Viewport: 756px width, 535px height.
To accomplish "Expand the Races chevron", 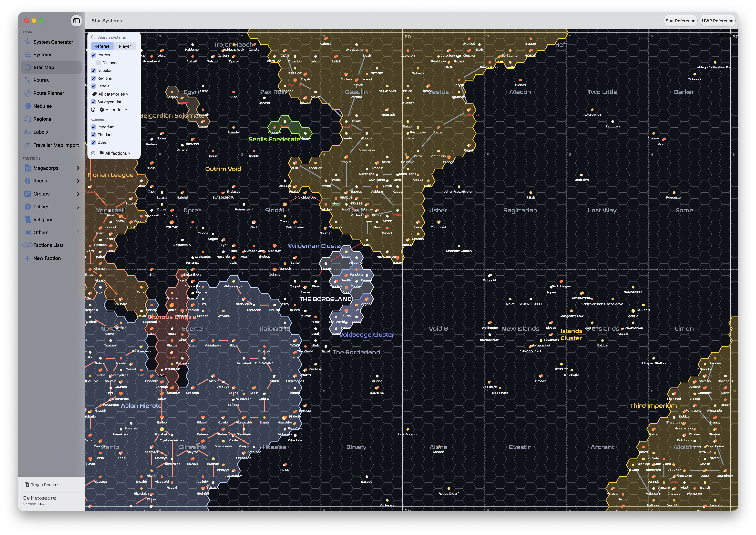I will point(78,181).
